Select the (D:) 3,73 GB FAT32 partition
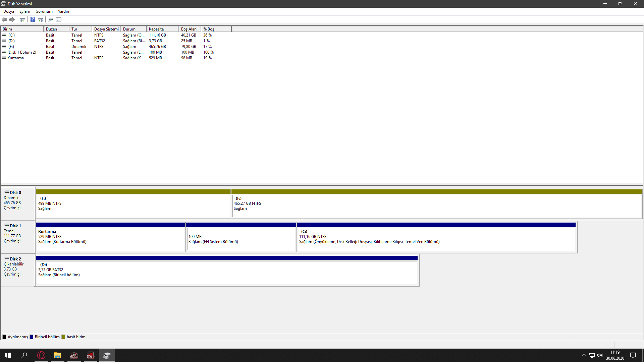The width and height of the screenshot is (644, 362). 227,273
